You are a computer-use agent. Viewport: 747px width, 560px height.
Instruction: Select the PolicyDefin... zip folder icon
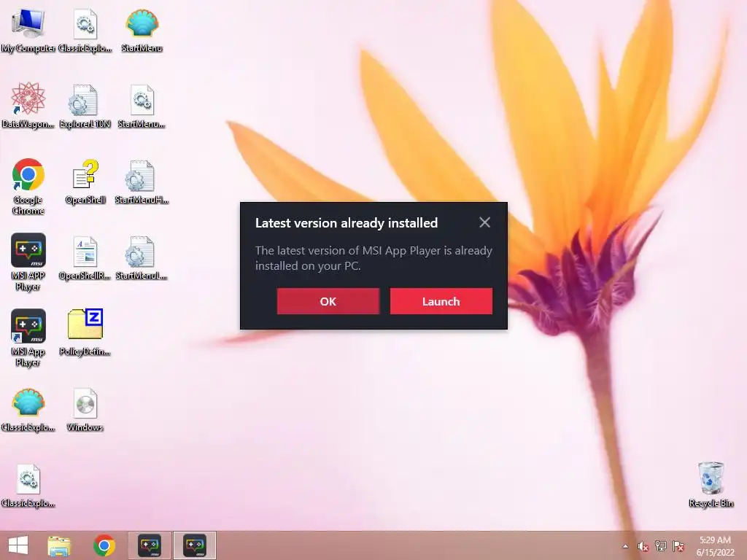coord(85,332)
